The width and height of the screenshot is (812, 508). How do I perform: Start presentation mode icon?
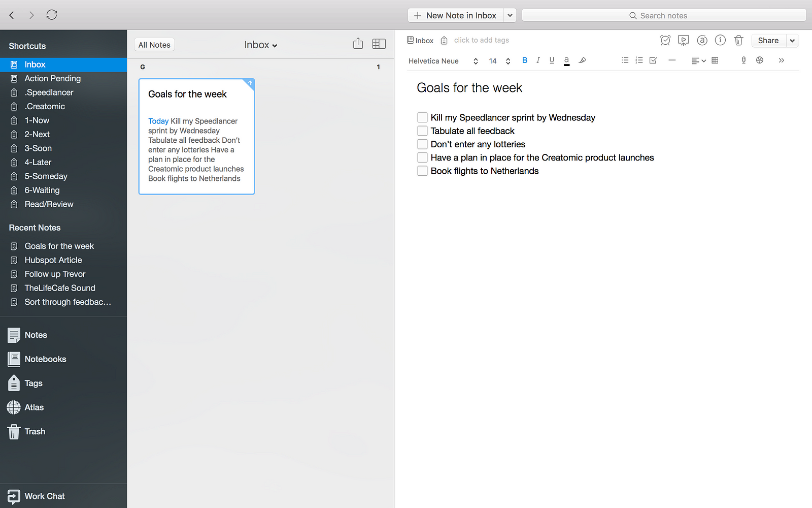[684, 40]
